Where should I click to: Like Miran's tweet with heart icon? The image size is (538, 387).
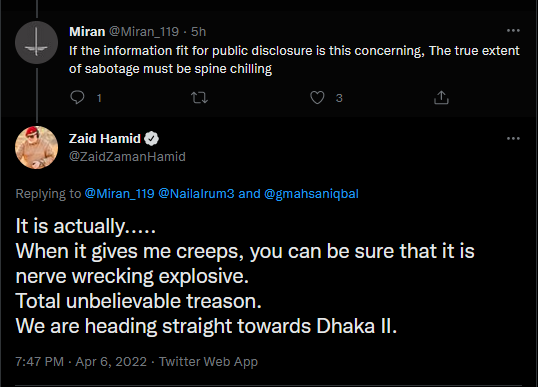pos(317,98)
